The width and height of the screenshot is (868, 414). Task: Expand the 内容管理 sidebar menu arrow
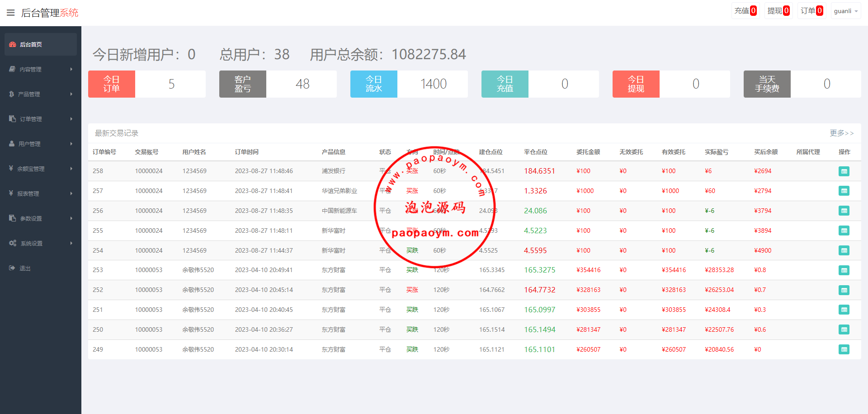click(x=71, y=69)
